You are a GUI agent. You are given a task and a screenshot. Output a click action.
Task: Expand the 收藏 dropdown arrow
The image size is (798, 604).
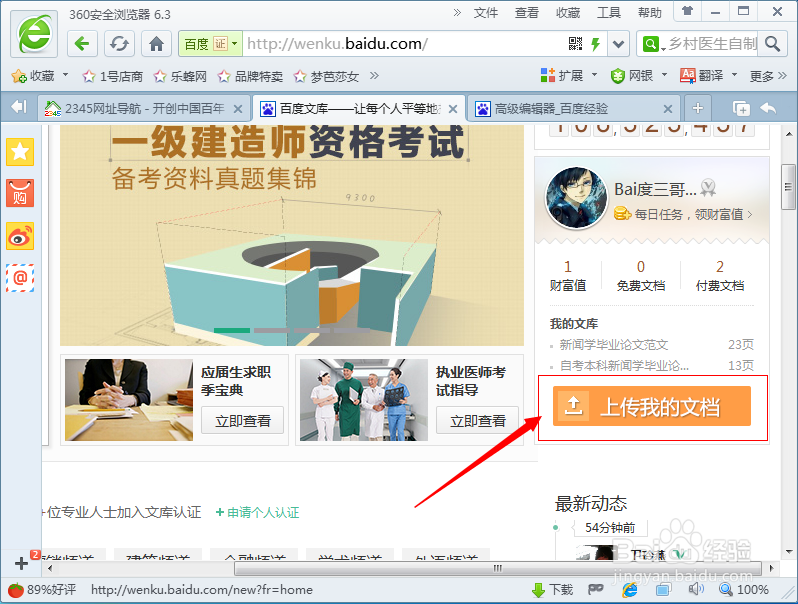pos(65,75)
